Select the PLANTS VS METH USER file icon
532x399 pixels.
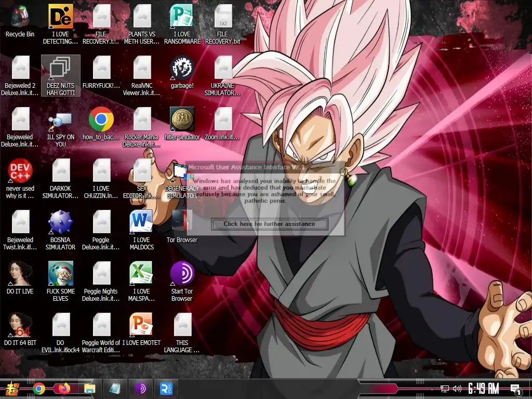[142, 24]
